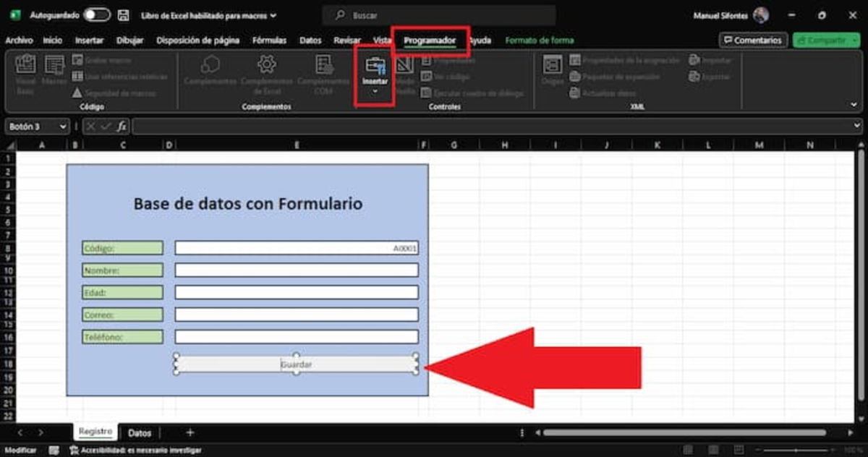This screenshot has height=457, width=868.
Task: Open the Insertar controls dropdown
Action: point(374,91)
